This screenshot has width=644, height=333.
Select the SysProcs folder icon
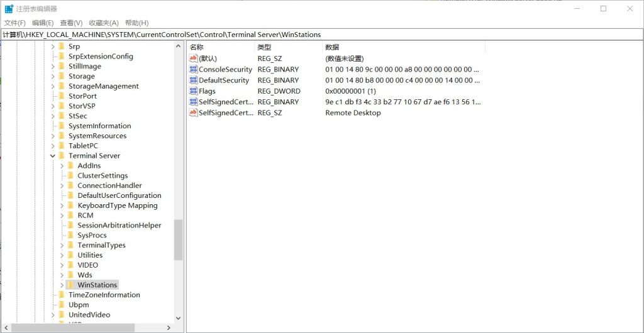coord(70,235)
